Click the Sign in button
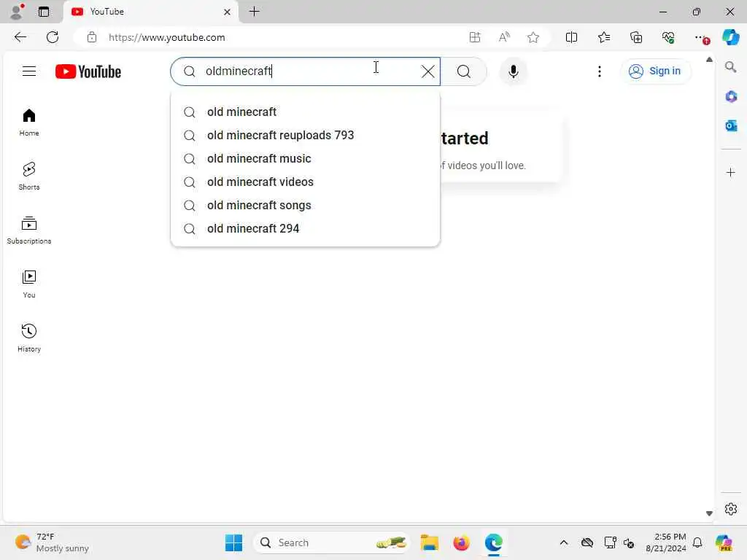 coord(656,71)
